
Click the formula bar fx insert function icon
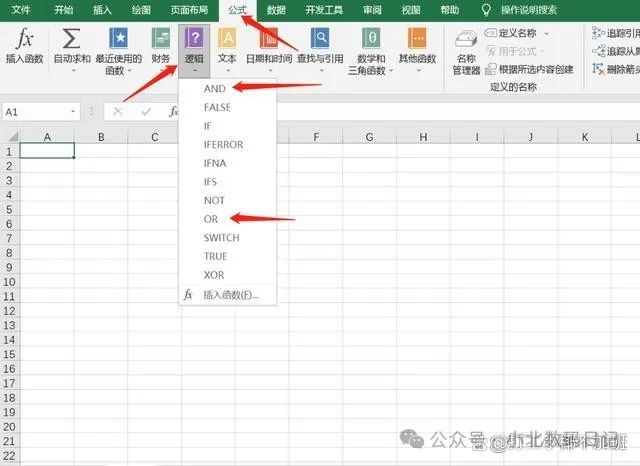(x=173, y=111)
